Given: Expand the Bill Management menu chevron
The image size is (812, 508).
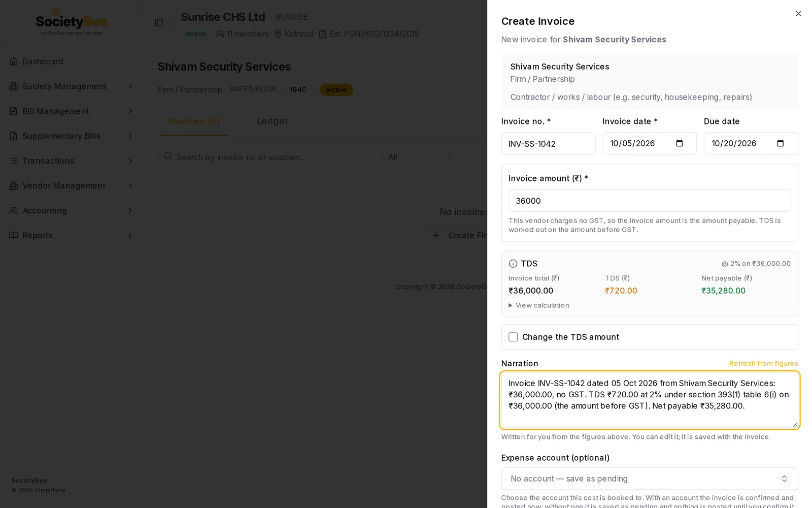Looking at the screenshot, I should click(130, 111).
